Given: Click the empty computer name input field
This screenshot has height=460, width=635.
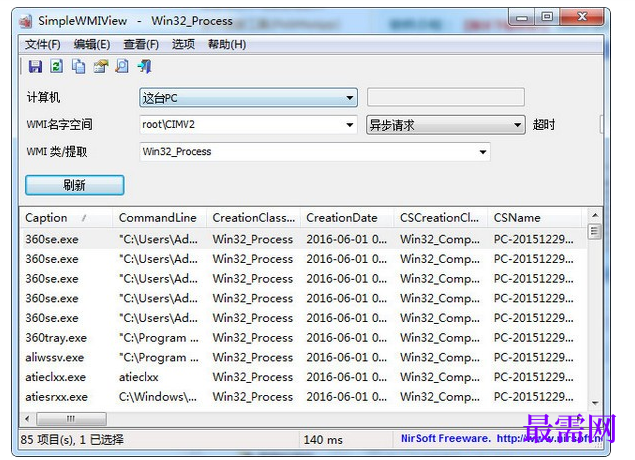Looking at the screenshot, I should [445, 97].
